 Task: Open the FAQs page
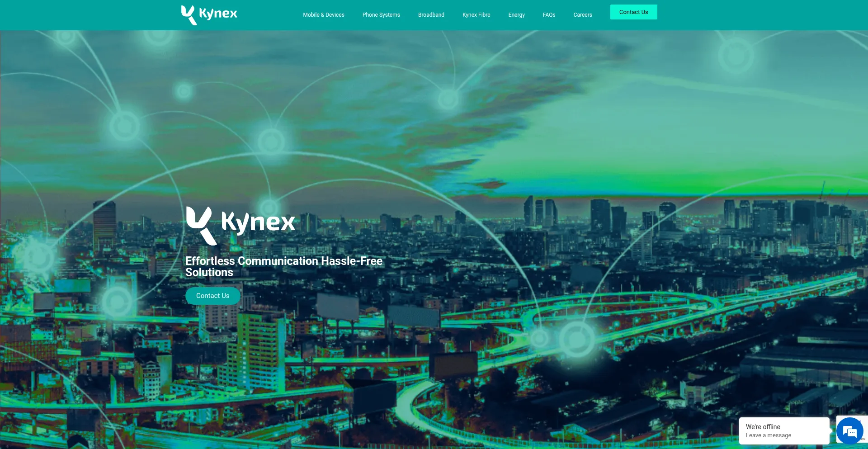click(x=549, y=15)
